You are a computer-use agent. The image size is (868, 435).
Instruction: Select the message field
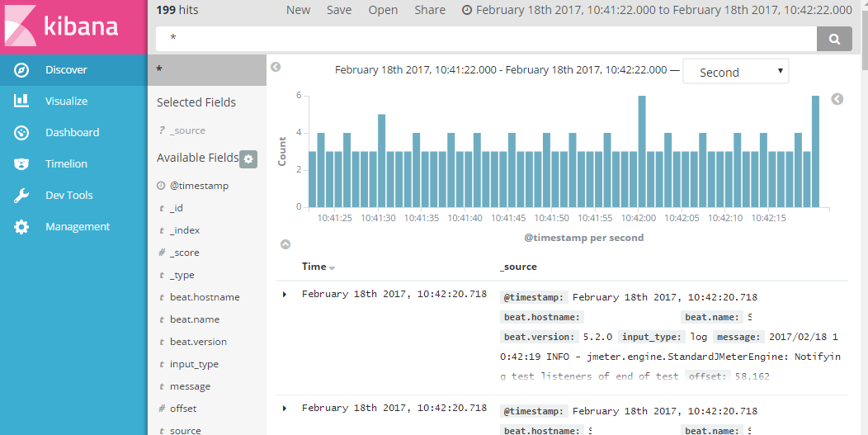190,386
